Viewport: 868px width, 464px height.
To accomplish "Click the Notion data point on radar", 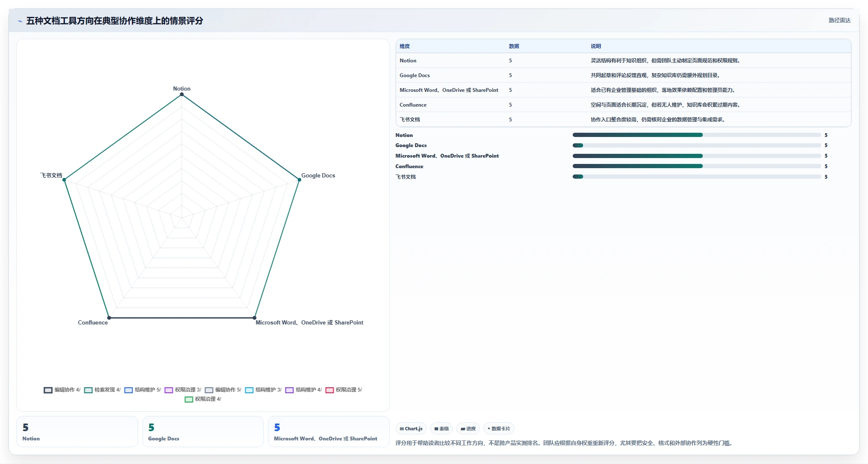I will pos(182,94).
